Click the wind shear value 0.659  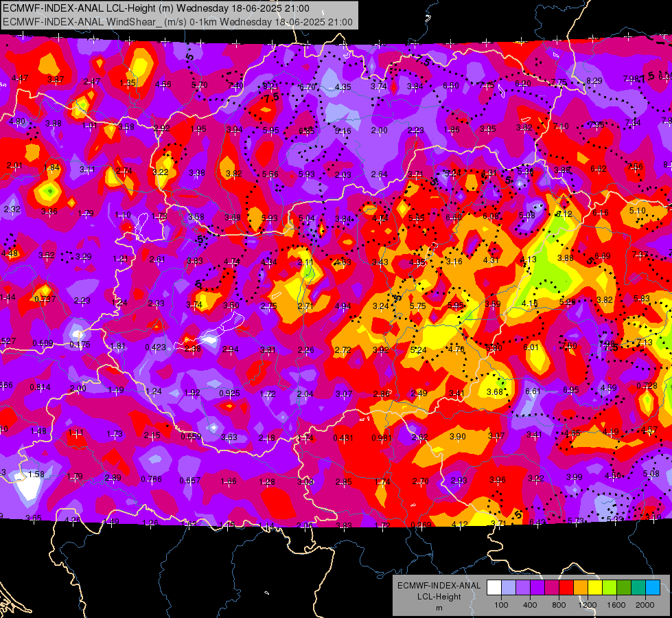click(x=191, y=437)
